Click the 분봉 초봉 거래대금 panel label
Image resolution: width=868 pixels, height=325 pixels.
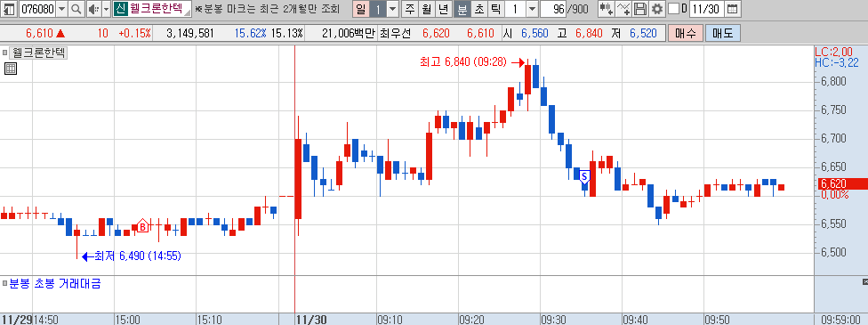(x=55, y=283)
